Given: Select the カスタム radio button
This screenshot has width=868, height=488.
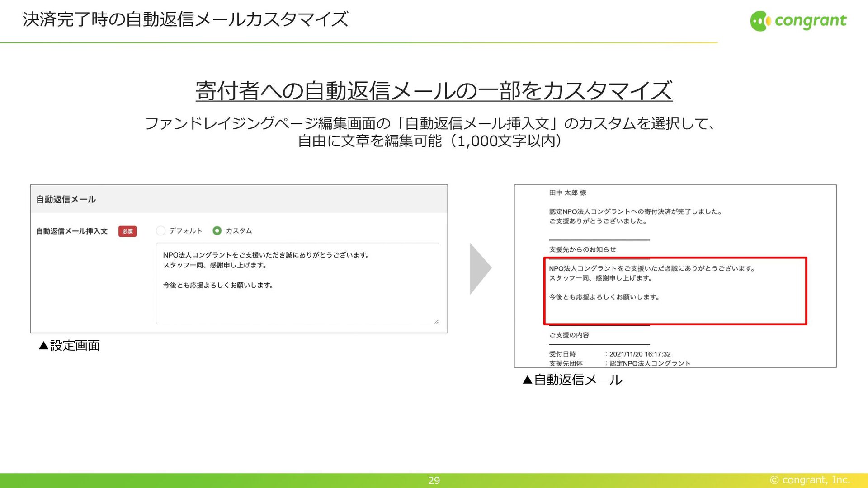Looking at the screenshot, I should pyautogui.click(x=217, y=231).
